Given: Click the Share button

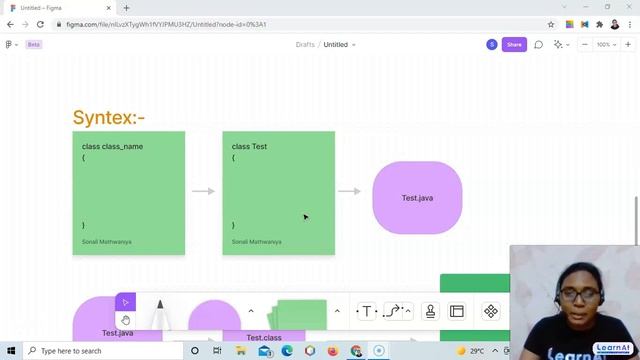Looking at the screenshot, I should point(514,44).
